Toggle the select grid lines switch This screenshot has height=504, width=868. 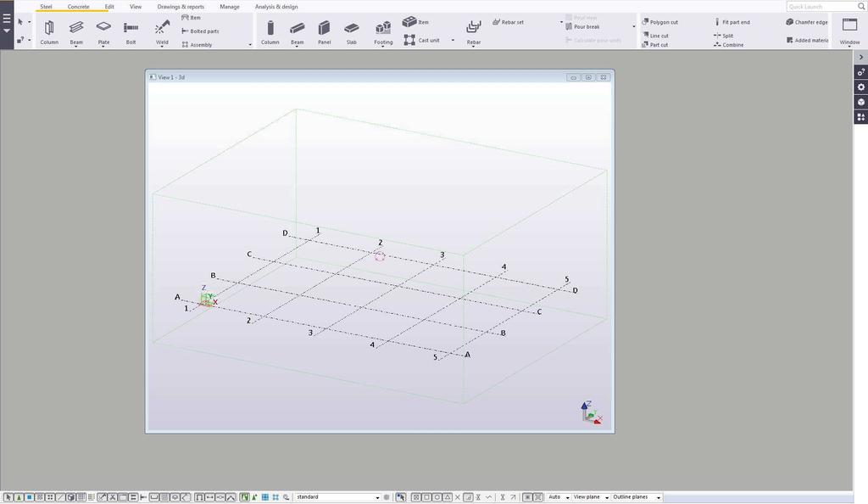pos(92,497)
